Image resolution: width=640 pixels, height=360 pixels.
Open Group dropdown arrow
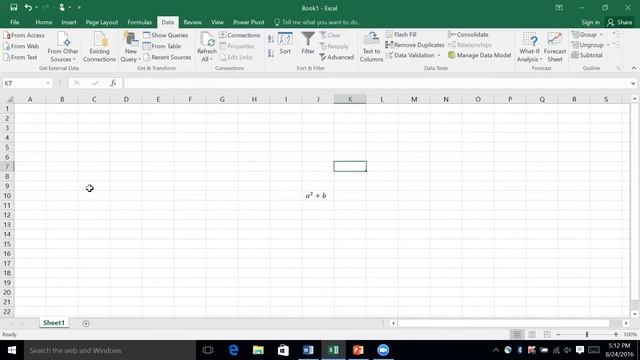pyautogui.click(x=601, y=35)
